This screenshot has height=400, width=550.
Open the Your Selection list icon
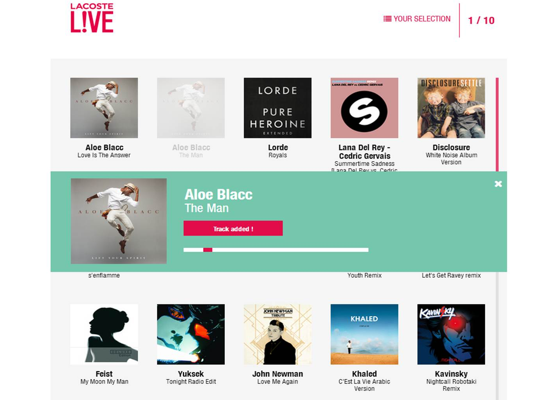pyautogui.click(x=387, y=19)
